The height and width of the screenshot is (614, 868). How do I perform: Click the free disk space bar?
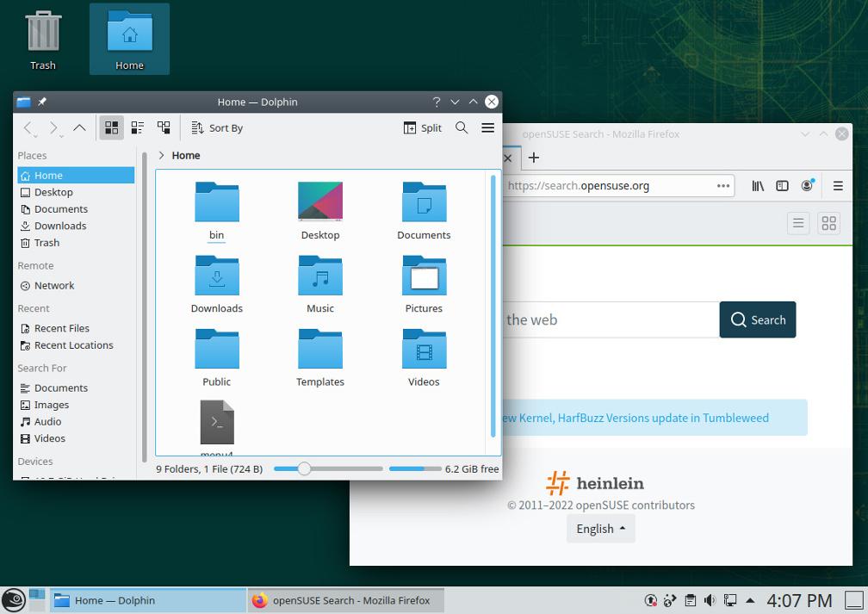(415, 469)
